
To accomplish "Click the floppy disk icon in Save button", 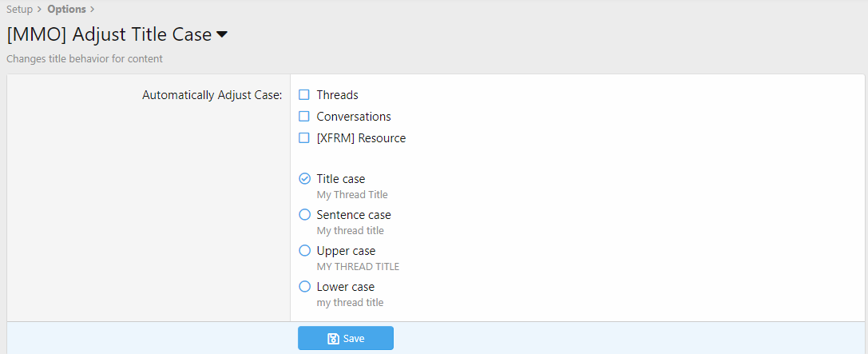I will click(334, 339).
